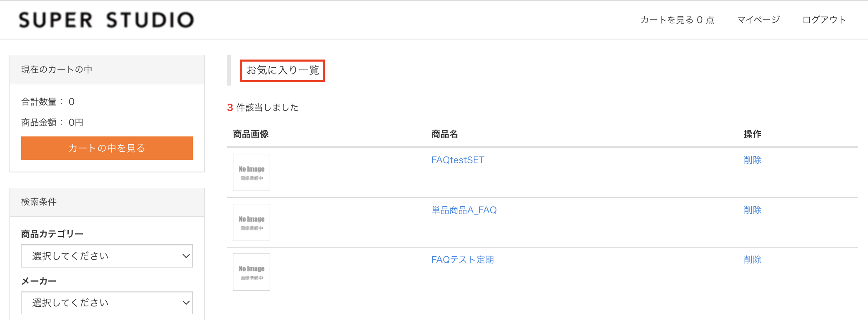The width and height of the screenshot is (868, 320).
Task: Select ログアウト in the header
Action: (x=824, y=20)
